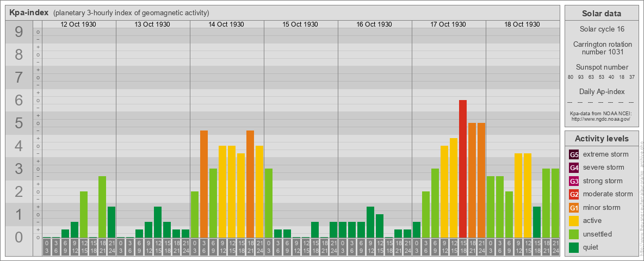Screen dimensions: 644x261
Task: Select the 0-3 light green bar on 14 Oct 1930
Action: tap(195, 215)
